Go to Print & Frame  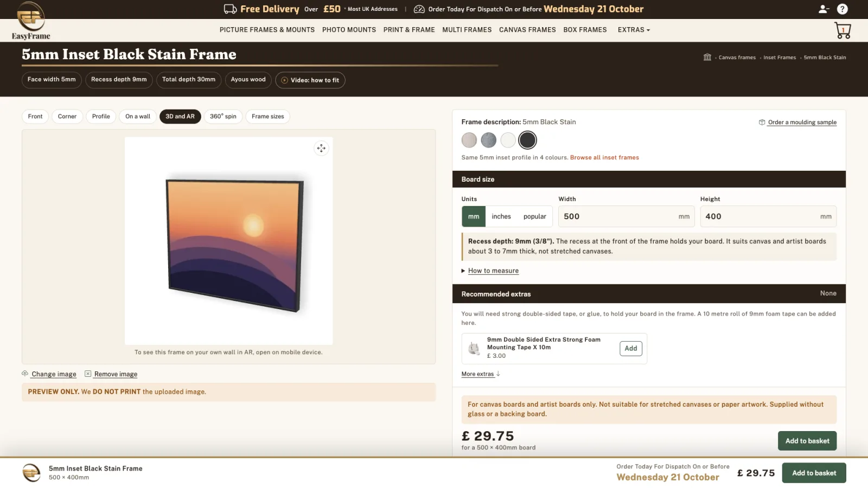tap(409, 30)
